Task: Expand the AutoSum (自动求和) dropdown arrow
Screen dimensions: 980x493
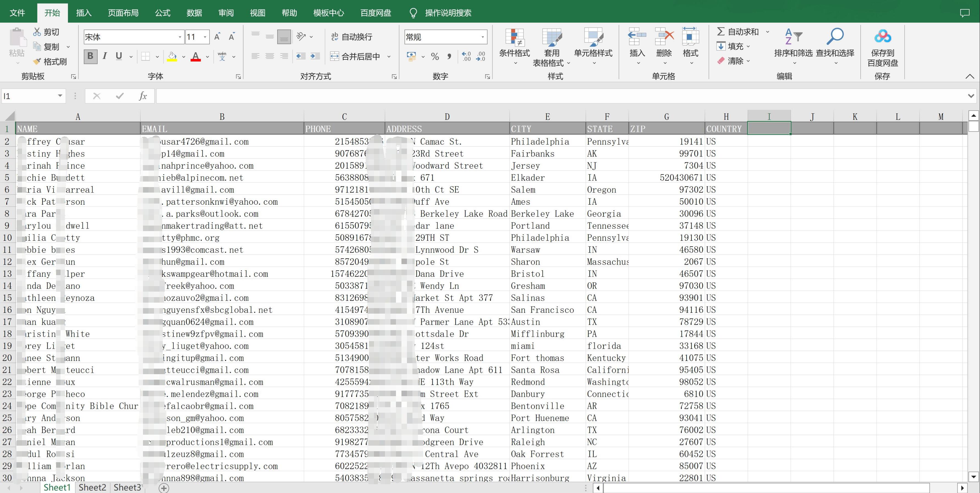Action: click(x=767, y=32)
